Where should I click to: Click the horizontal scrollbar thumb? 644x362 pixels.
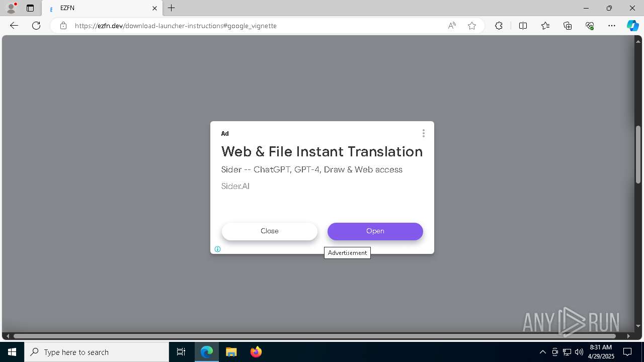(x=314, y=336)
